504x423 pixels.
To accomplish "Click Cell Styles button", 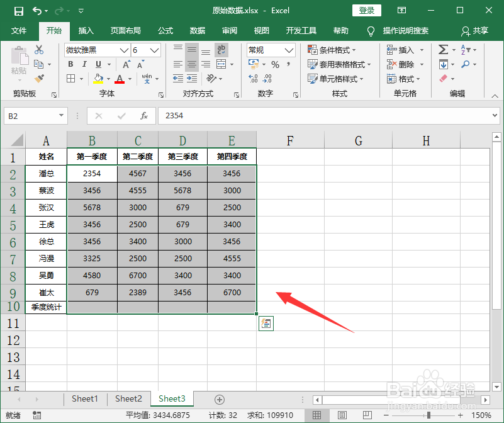I will 335,79.
